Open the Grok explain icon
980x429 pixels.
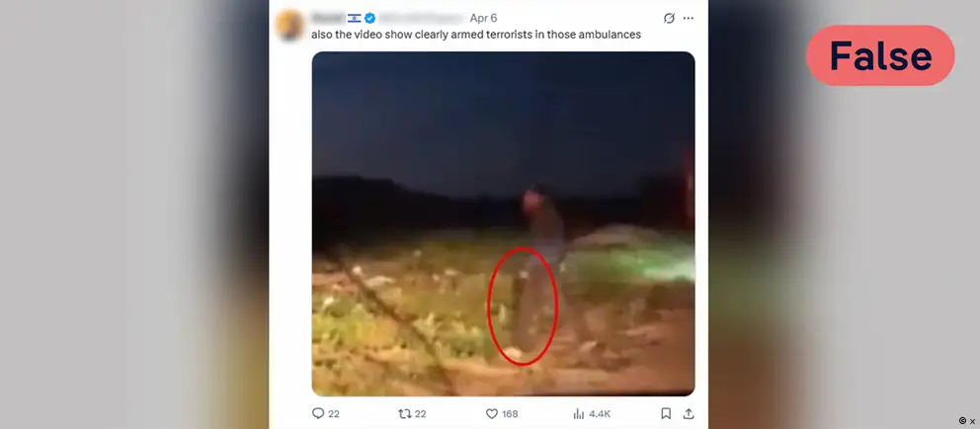pos(669,18)
